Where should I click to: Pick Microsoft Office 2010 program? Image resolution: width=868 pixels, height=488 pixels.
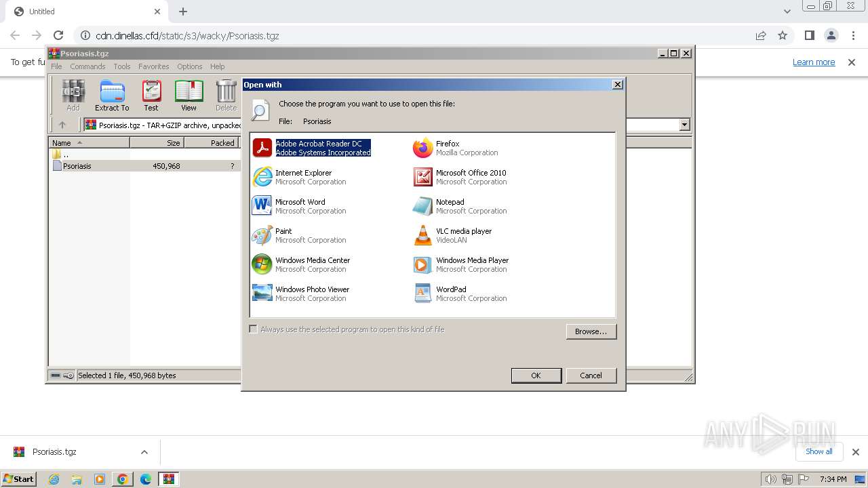coord(460,177)
